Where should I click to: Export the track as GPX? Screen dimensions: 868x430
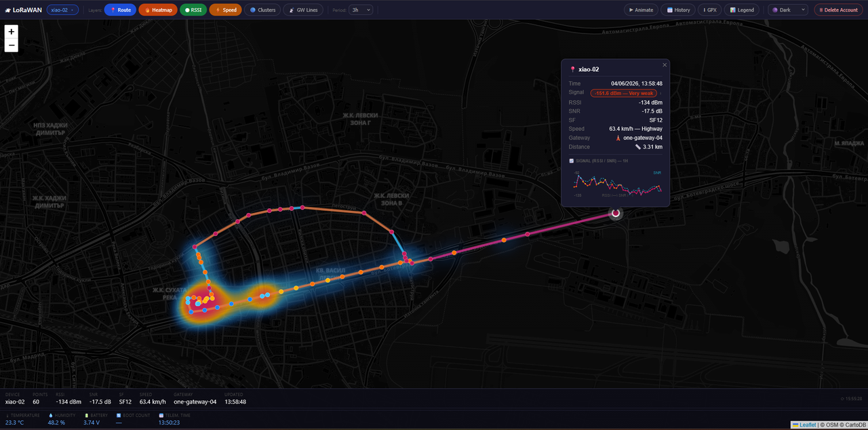(710, 10)
